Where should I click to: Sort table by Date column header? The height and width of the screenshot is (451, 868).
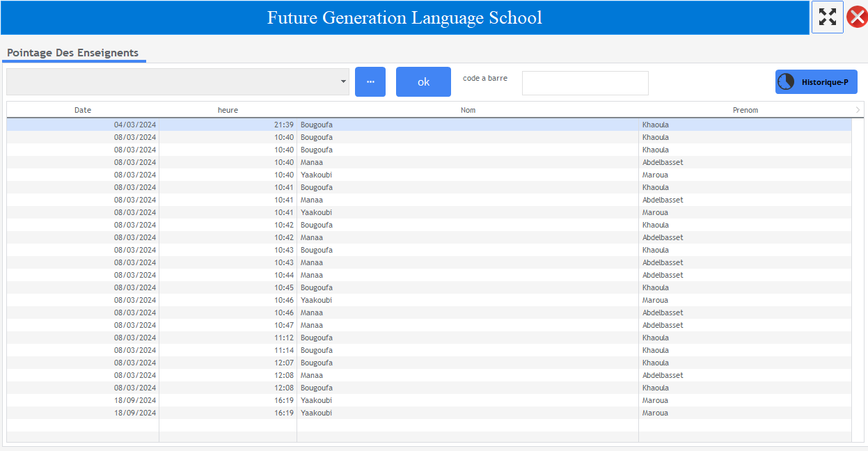click(83, 110)
